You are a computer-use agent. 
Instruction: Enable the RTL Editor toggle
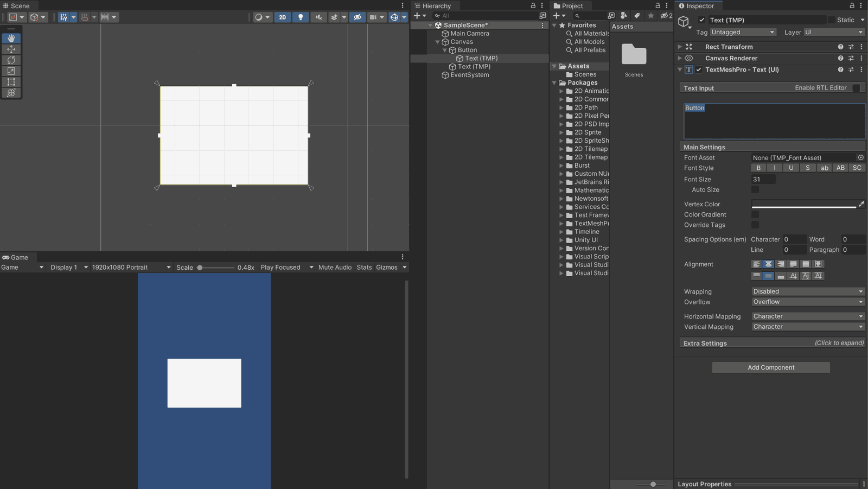(856, 87)
